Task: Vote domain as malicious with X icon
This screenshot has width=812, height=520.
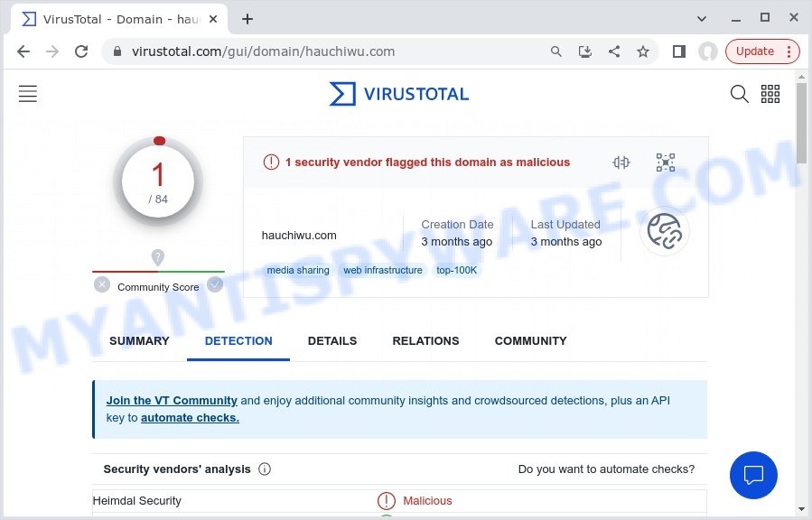Action: 102,284
